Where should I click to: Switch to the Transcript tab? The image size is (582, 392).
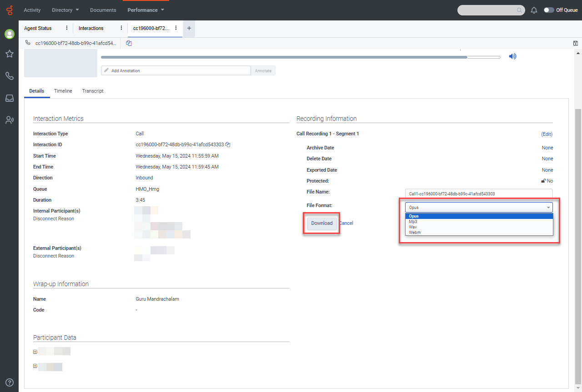pyautogui.click(x=93, y=91)
